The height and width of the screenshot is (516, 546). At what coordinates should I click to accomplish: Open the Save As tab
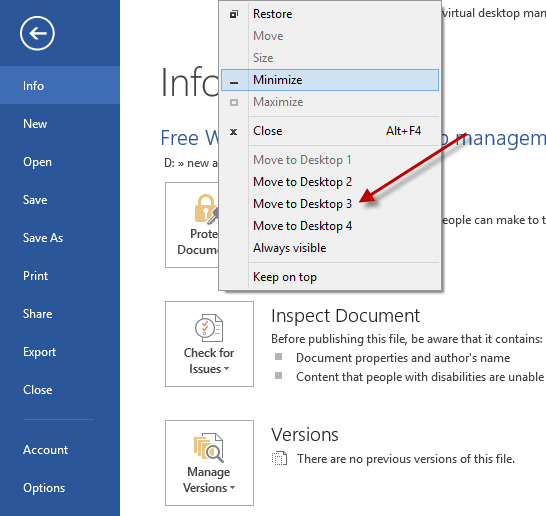(43, 238)
